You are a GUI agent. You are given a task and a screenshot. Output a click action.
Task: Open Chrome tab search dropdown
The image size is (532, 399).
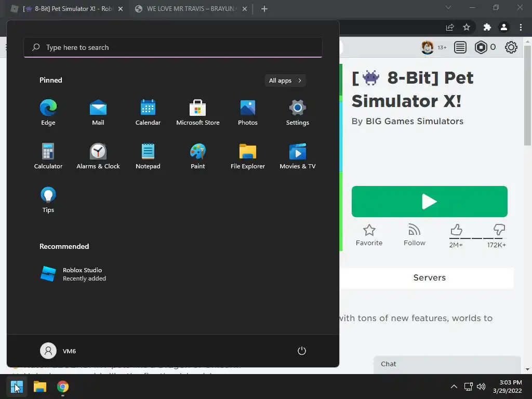[448, 7]
